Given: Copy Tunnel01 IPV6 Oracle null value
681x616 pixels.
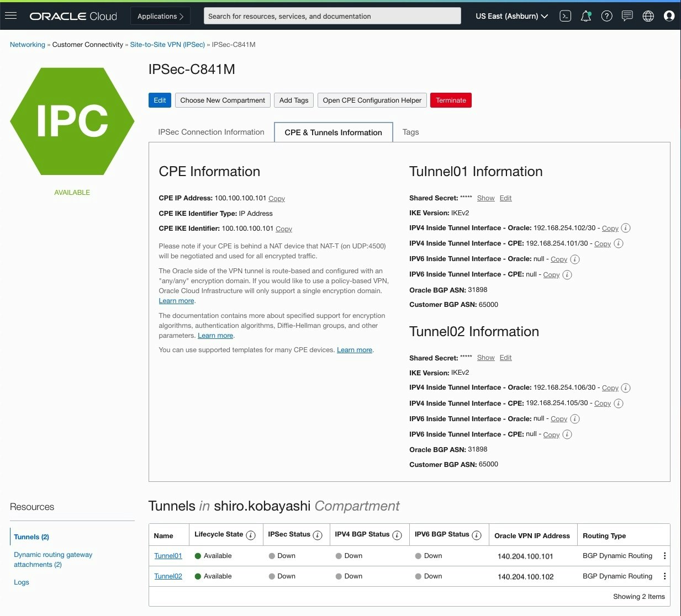Looking at the screenshot, I should (559, 259).
